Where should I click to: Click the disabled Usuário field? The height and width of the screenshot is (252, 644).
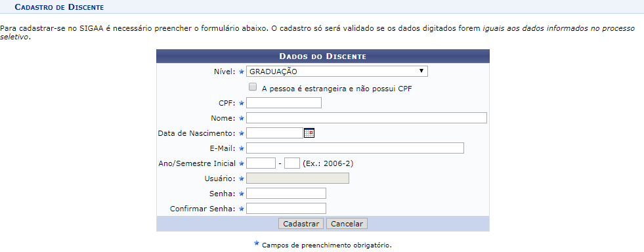[298, 178]
